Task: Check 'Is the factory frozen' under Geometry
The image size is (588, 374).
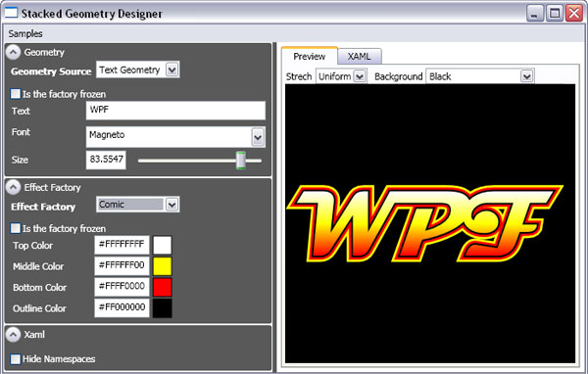Action: click(x=16, y=94)
